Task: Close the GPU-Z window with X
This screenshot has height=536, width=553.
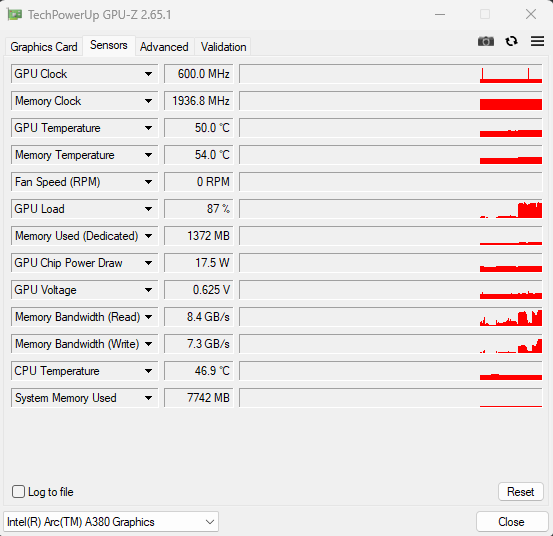Action: (x=531, y=14)
